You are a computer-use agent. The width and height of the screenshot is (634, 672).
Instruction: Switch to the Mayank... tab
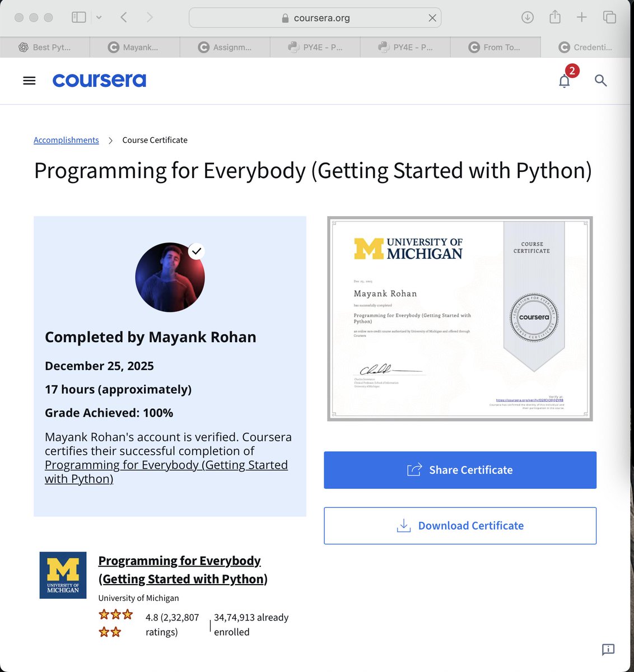click(135, 47)
